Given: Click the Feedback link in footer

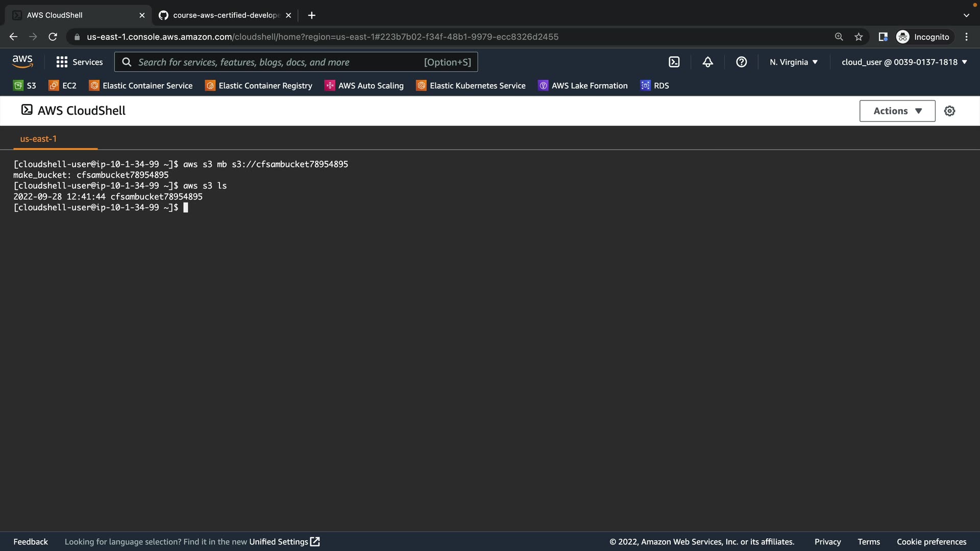Looking at the screenshot, I should point(31,542).
